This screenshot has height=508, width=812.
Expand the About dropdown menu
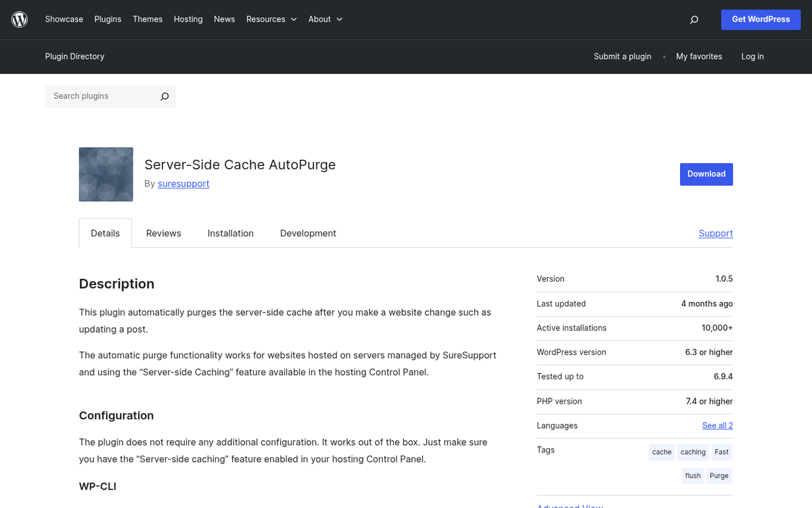[x=325, y=19]
